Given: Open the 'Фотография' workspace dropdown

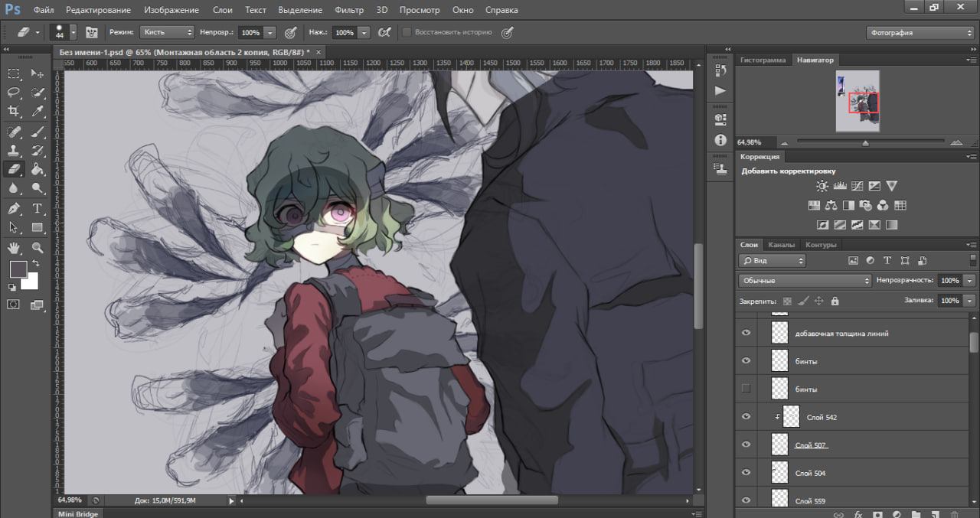Looking at the screenshot, I should point(920,33).
